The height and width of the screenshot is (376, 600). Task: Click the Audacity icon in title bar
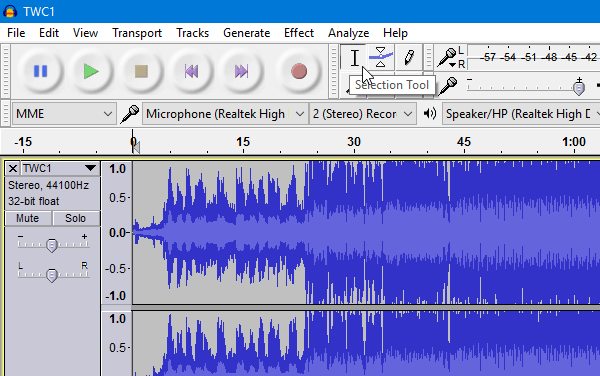coord(10,11)
